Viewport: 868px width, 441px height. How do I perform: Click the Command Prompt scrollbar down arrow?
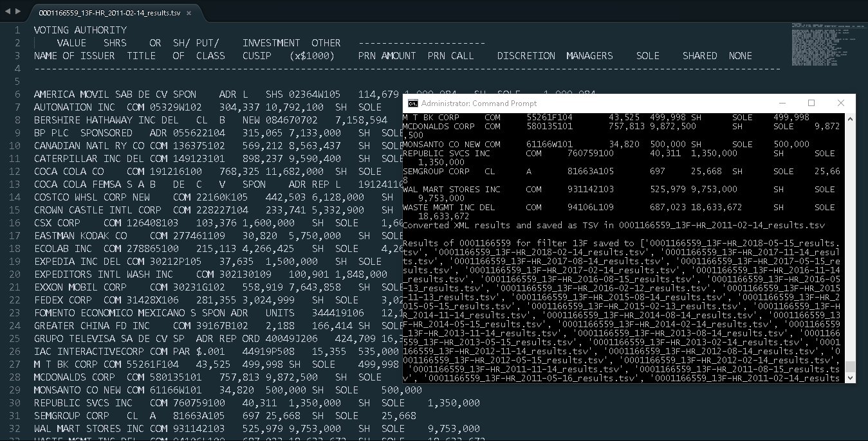(851, 377)
